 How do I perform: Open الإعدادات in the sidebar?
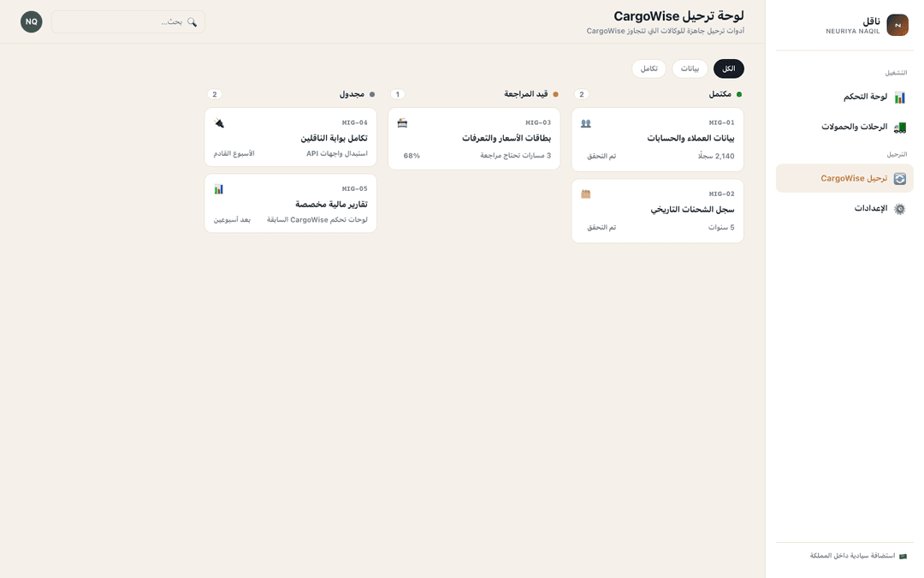[x=844, y=209]
